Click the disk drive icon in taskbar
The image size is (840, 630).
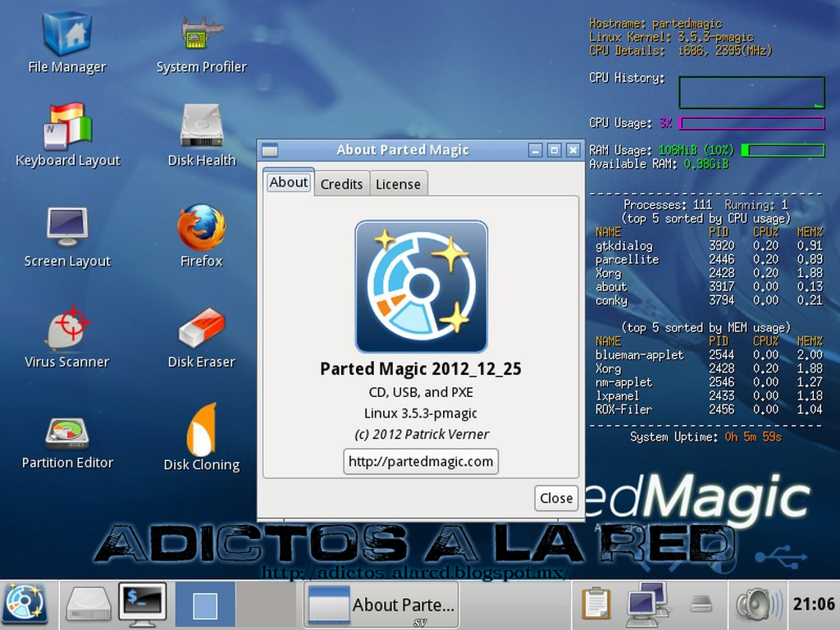coord(88,605)
